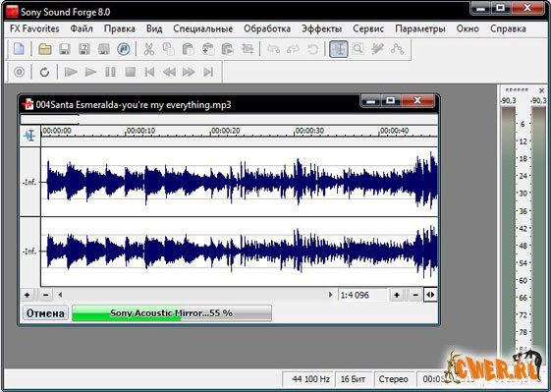Open the Специальные menu
Screen dimensions: 551x392
[x=202, y=28]
